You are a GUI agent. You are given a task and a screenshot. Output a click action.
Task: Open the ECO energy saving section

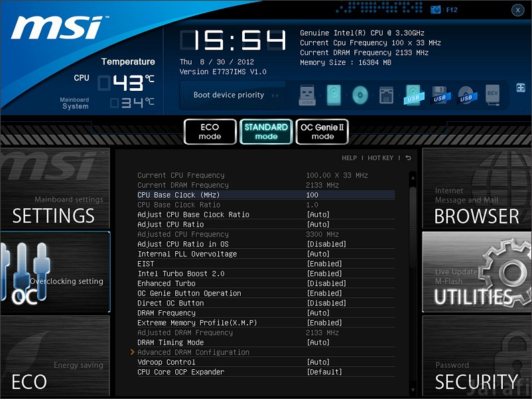coord(55,356)
